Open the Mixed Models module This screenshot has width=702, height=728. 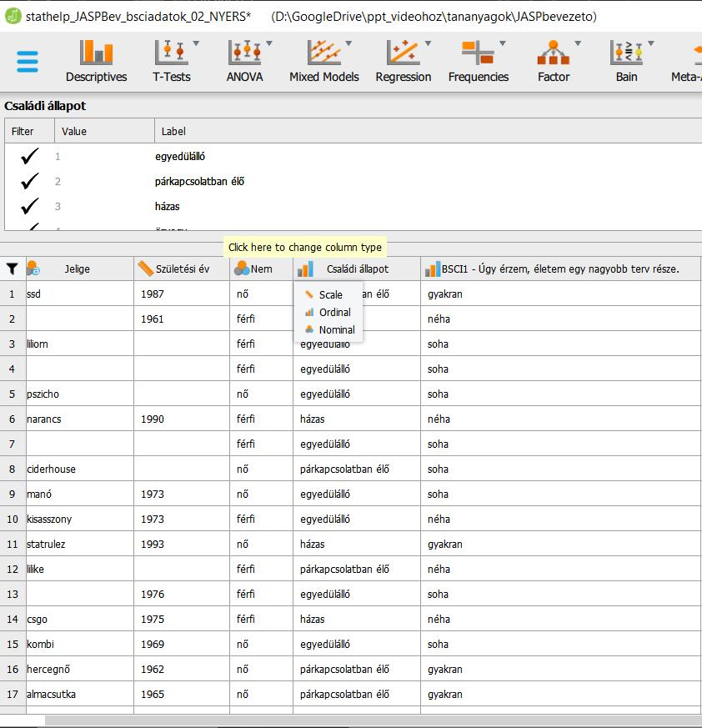[324, 62]
